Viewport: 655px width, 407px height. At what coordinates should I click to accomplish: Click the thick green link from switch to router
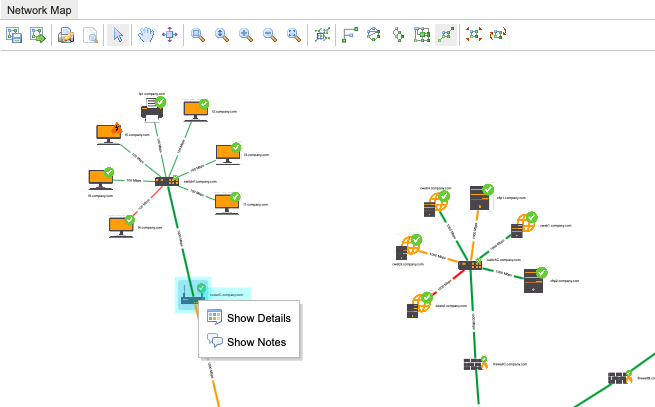pyautogui.click(x=180, y=239)
